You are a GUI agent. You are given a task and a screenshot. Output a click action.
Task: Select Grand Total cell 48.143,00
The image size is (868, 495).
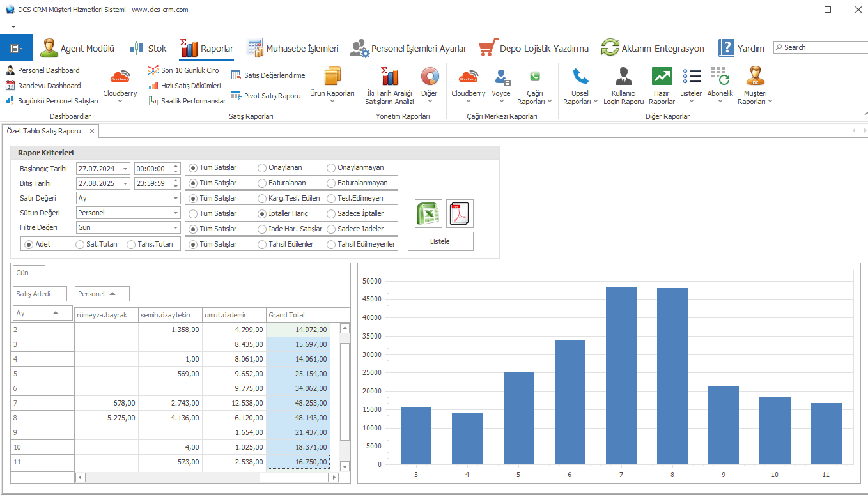click(x=298, y=418)
